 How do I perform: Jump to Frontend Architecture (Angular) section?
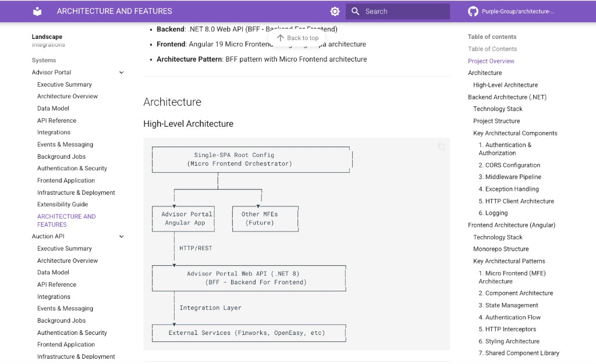(511, 225)
